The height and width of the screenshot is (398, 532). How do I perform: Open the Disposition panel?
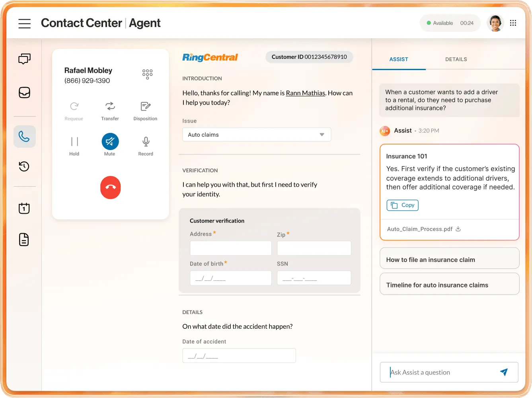145,107
